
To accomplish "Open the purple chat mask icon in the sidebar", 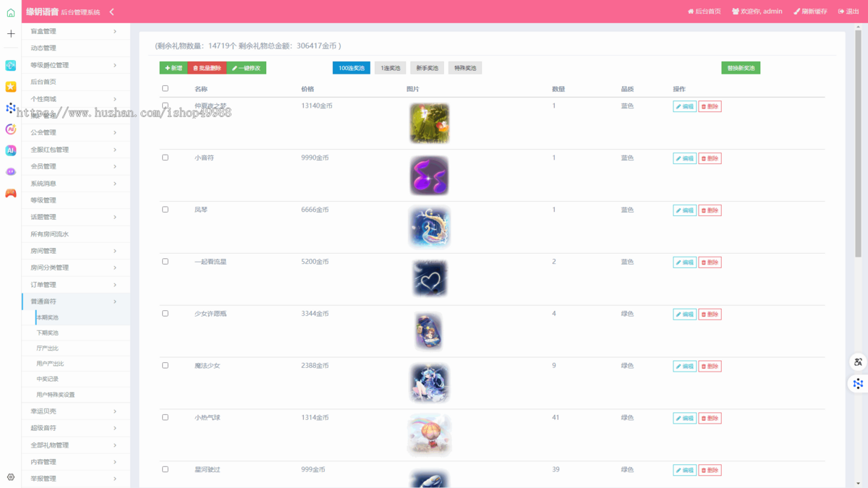I will click(x=11, y=172).
